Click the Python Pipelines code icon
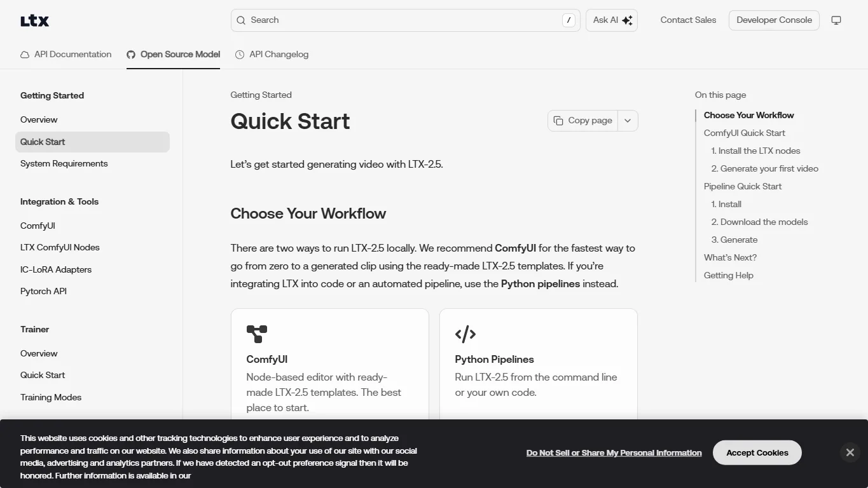Image resolution: width=868 pixels, height=488 pixels. tap(465, 334)
